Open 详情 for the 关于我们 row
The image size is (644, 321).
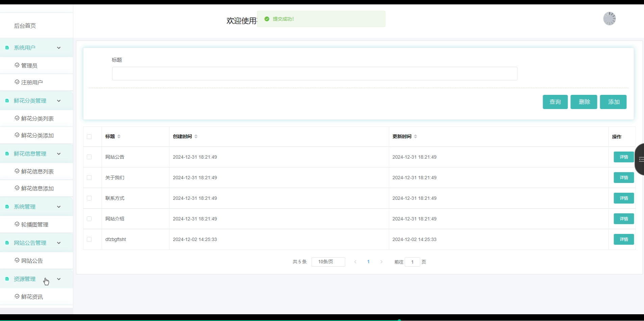(624, 178)
